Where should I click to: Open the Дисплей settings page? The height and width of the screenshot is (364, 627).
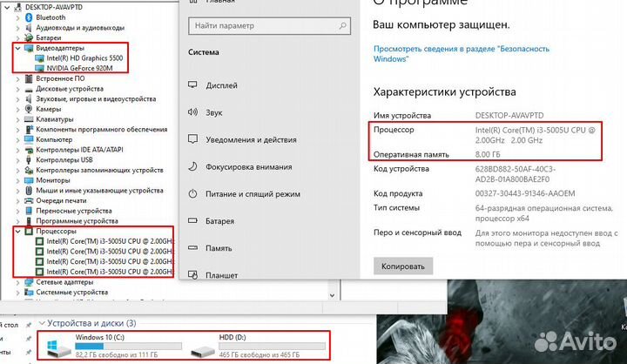221,85
